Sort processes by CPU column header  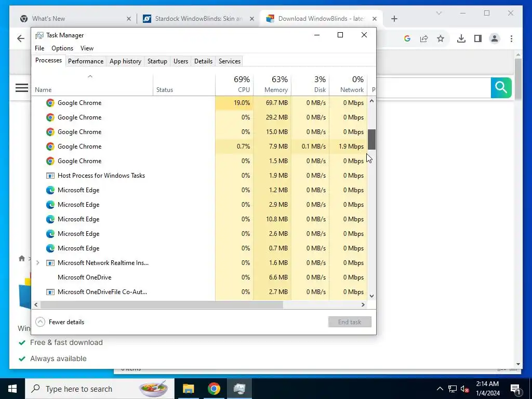(234, 85)
